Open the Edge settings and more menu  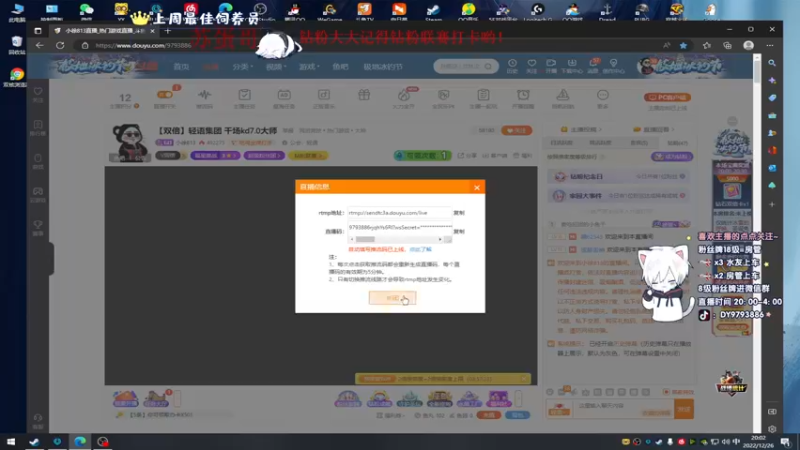coord(770,45)
